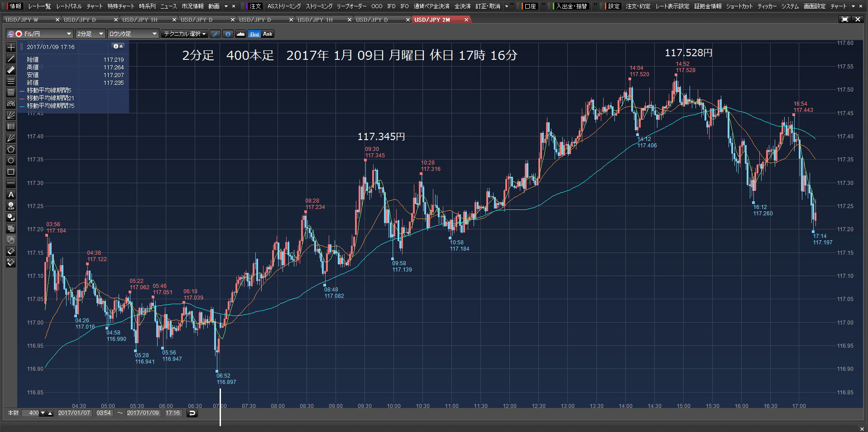This screenshot has height=432, width=868.
Task: Open the 特殊チャート menu
Action: coord(121,6)
